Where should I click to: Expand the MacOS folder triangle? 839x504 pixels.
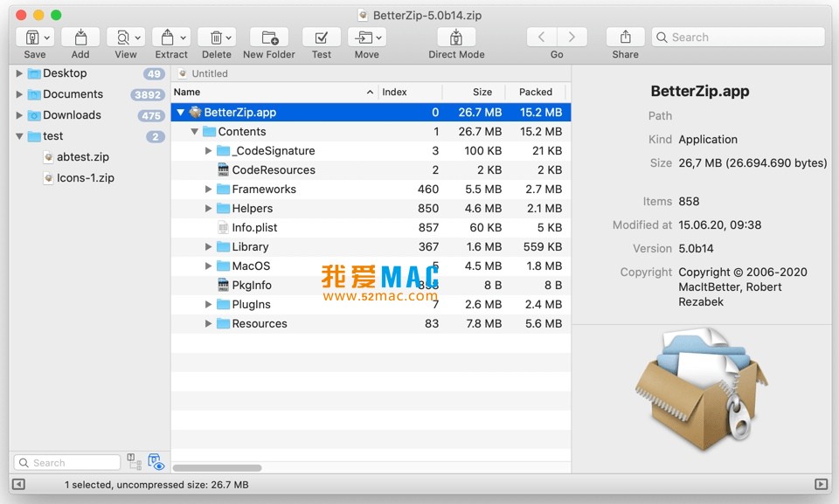coord(208,266)
